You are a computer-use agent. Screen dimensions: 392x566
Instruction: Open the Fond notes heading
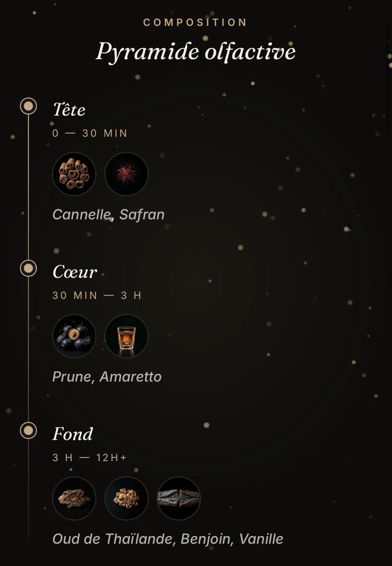pos(73,434)
